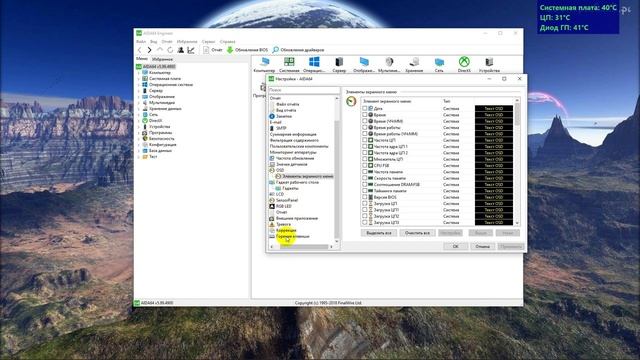
Task: Expand the Системная плата node in left tree
Action: point(139,78)
